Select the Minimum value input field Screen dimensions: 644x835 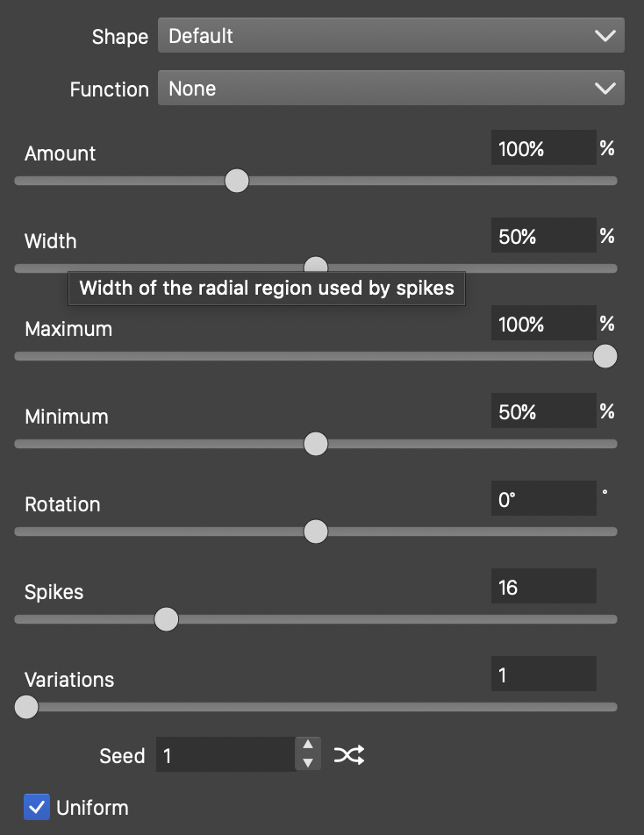coord(543,411)
